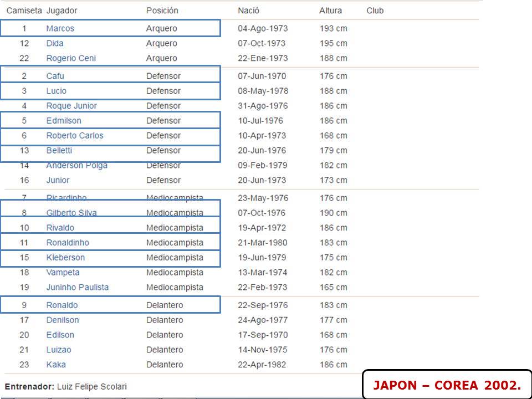Screen dimensions: 532x399
Task: Open the Junior defender link
Action: tap(58, 180)
